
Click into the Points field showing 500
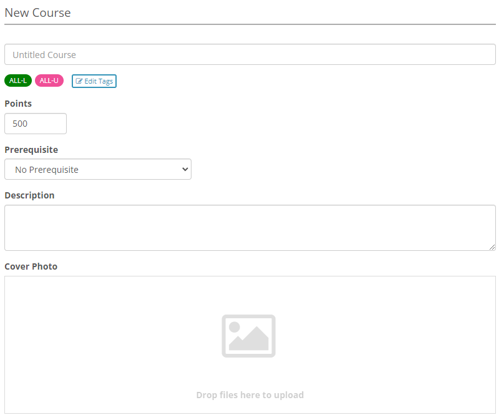(36, 124)
